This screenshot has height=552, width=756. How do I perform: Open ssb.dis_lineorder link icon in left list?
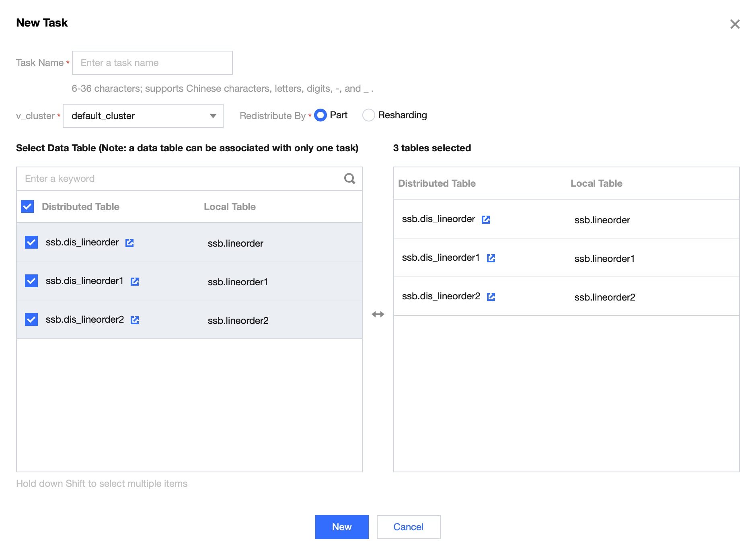pos(129,243)
